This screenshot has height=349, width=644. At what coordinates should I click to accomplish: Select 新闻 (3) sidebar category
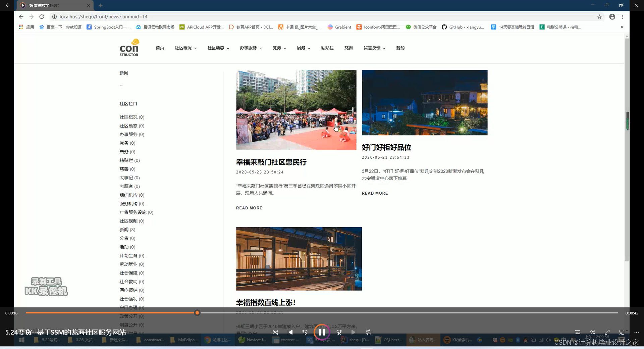tap(127, 230)
